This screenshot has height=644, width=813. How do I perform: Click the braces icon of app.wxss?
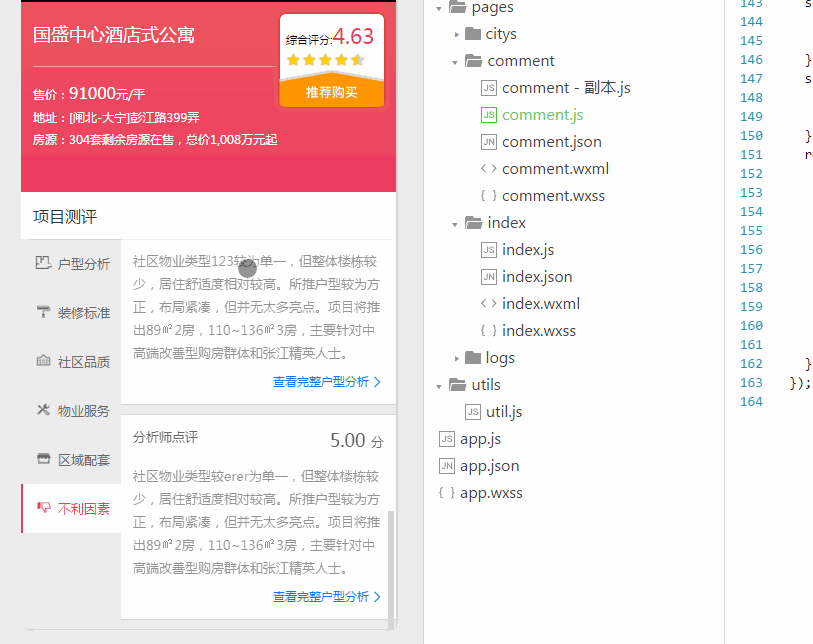[x=446, y=493]
